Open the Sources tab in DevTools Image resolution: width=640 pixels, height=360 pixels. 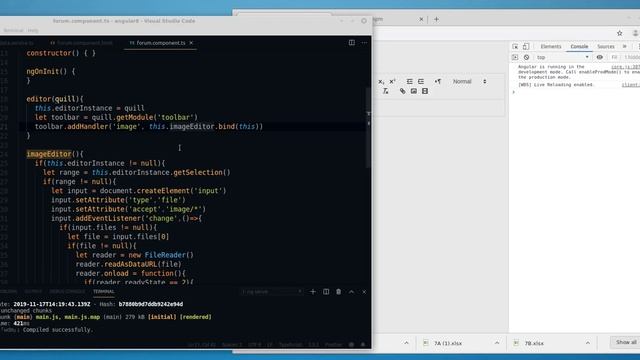pos(606,47)
